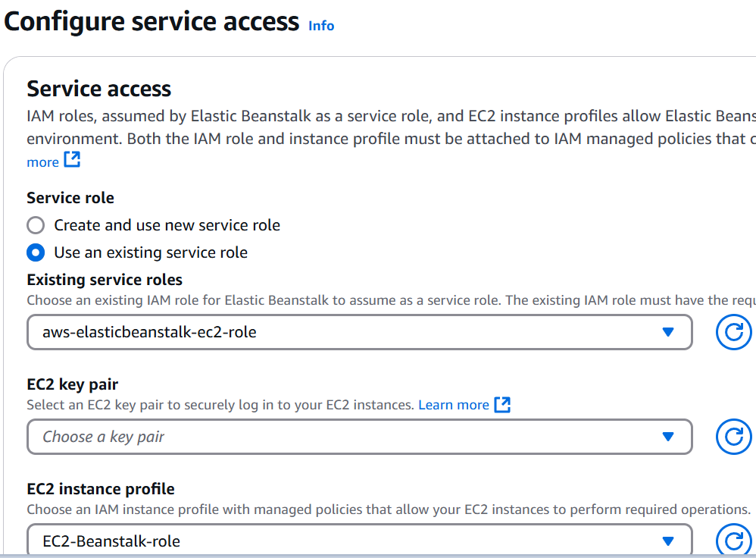Screen dimensions: 756x558
Task: Click the "Create and use new service role" label text
Action: [x=167, y=225]
